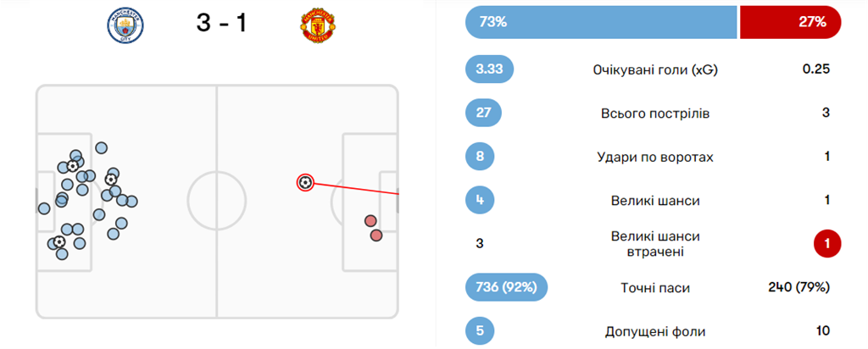Select the upper red United shot dot

tap(370, 222)
